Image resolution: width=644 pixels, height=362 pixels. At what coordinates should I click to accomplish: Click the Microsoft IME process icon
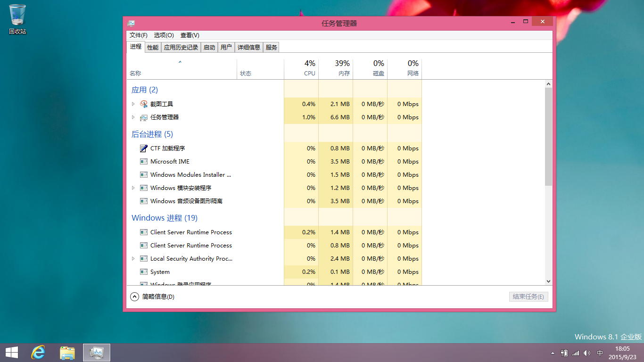(x=144, y=162)
